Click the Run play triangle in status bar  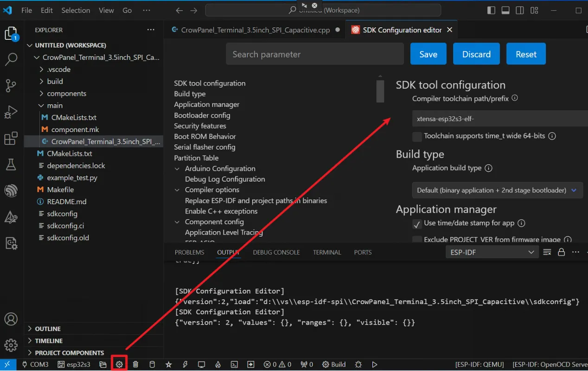(x=375, y=365)
